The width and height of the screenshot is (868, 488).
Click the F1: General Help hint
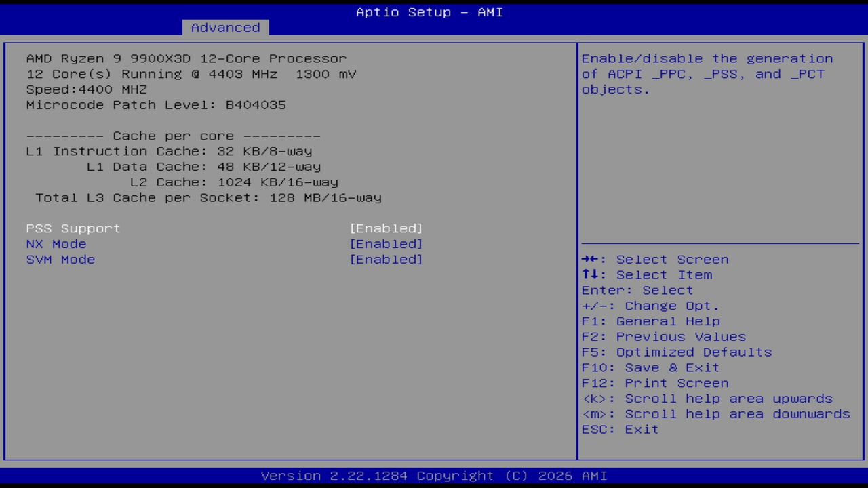coord(651,322)
